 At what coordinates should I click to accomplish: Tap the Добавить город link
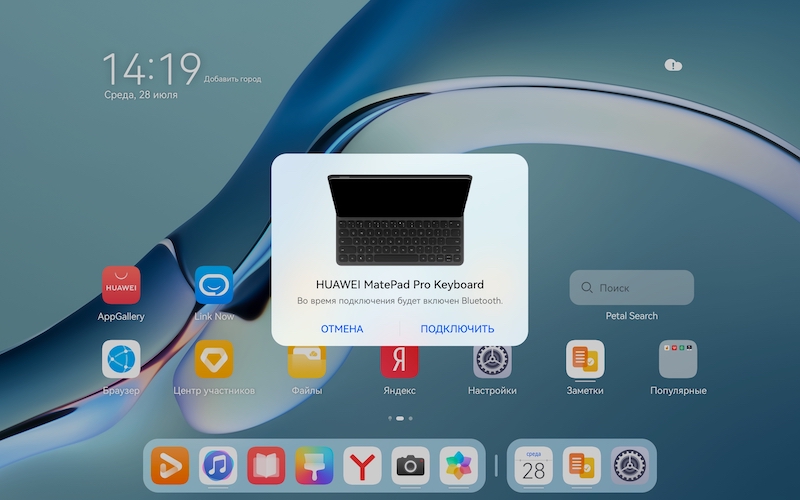tap(233, 79)
